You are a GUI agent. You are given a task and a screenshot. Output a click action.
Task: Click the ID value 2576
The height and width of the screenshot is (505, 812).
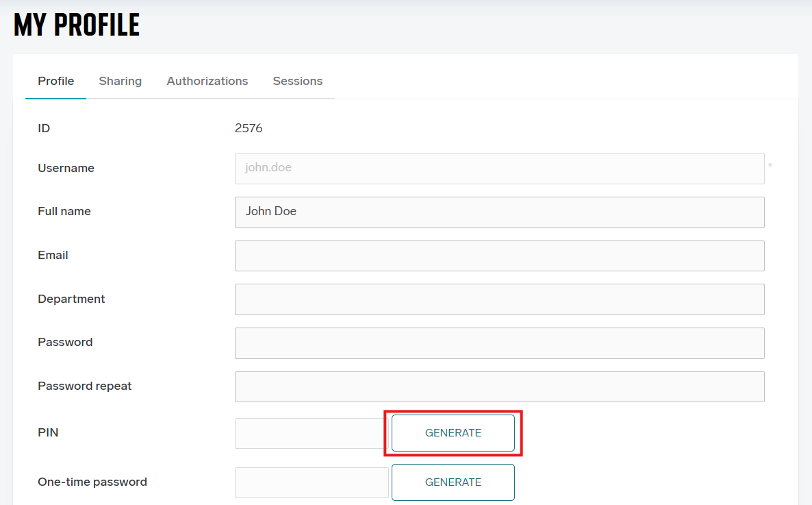[249, 128]
